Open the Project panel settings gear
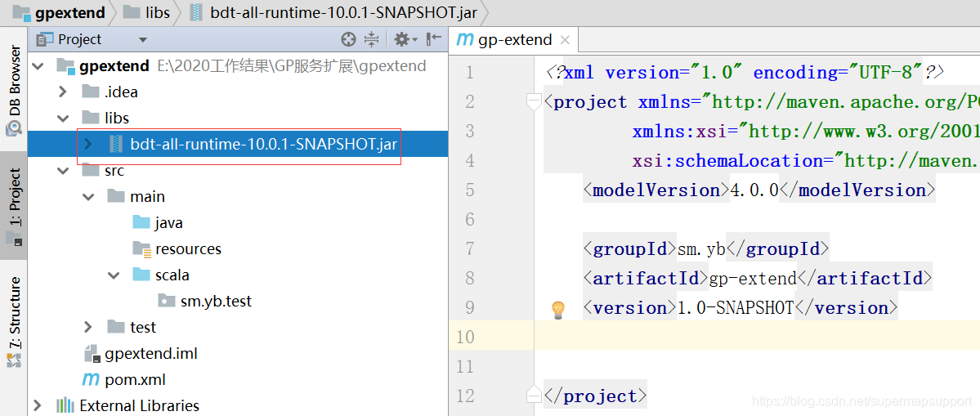Viewport: 980px width, 416px height. point(405,40)
